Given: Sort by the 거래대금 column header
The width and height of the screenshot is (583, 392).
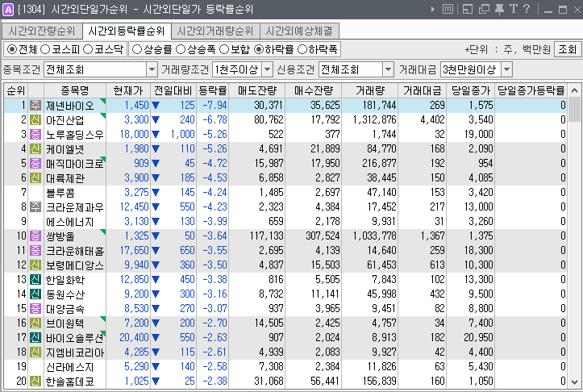Looking at the screenshot, I should pyautogui.click(x=422, y=90).
